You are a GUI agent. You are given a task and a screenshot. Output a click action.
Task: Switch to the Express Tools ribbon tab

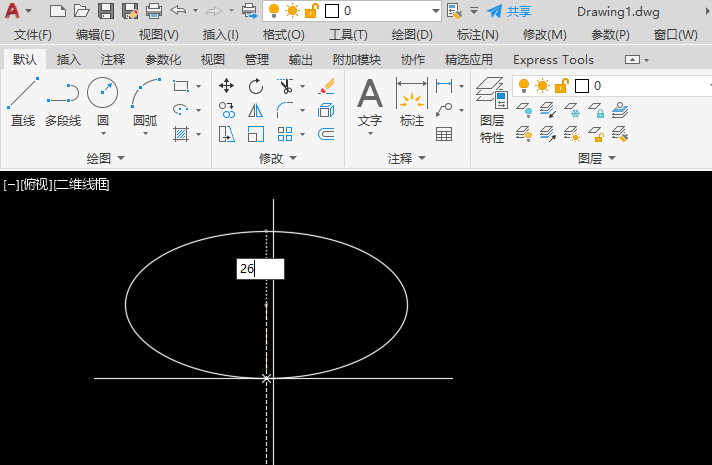pyautogui.click(x=553, y=59)
